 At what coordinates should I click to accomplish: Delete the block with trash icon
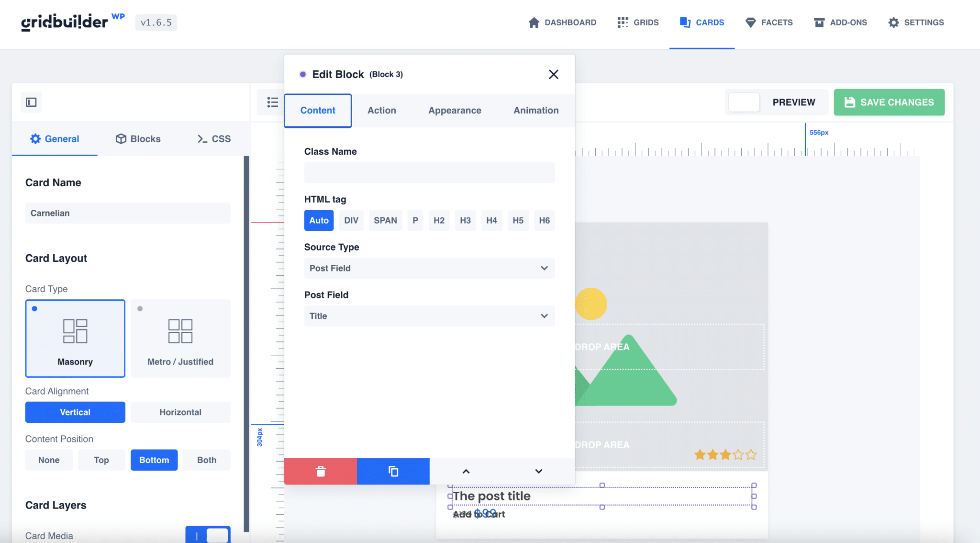click(321, 471)
